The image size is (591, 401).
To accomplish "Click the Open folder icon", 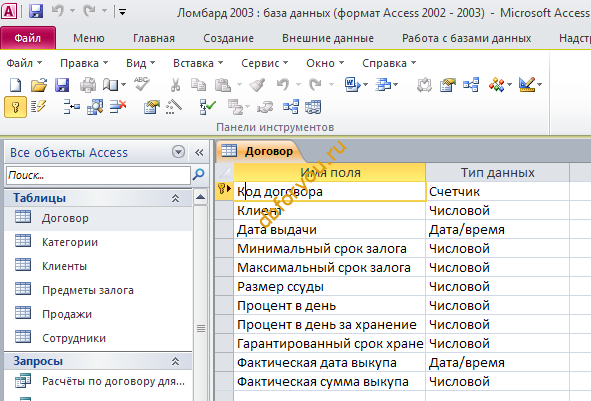I will click(x=38, y=85).
